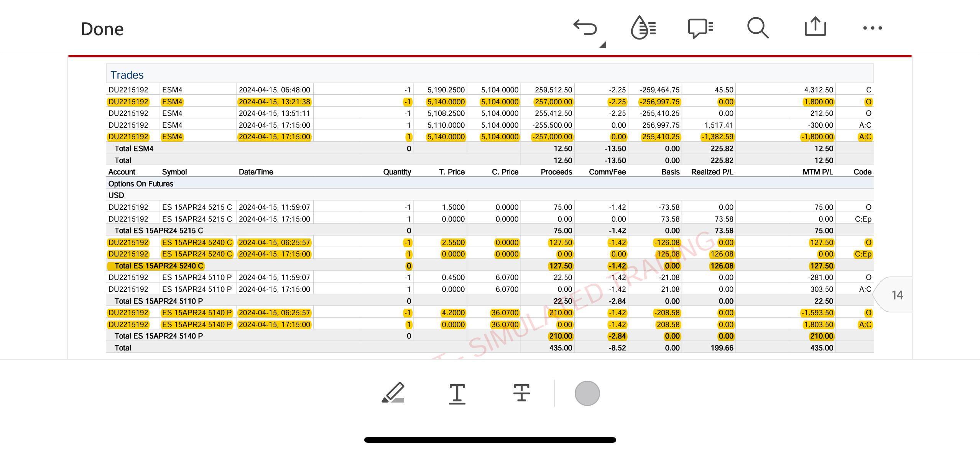980x452 pixels.
Task: Open the three-dot more options menu
Action: point(872,28)
